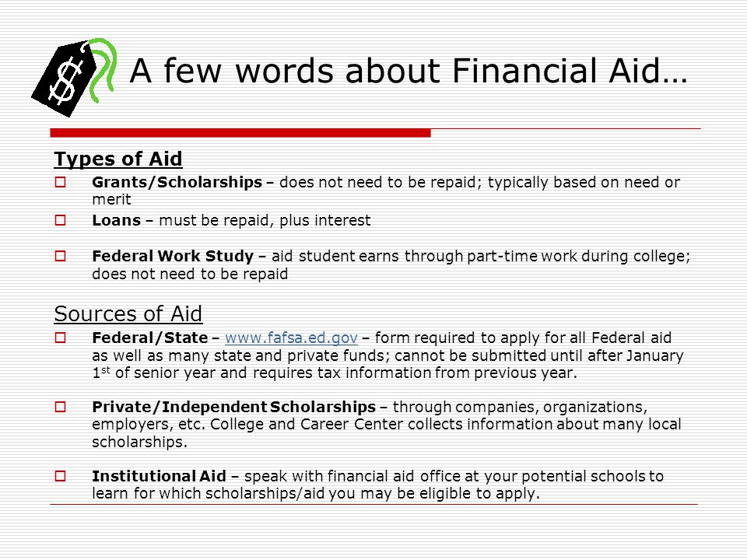
Task: Click the thick red divider bar
Action: pyautogui.click(x=240, y=133)
